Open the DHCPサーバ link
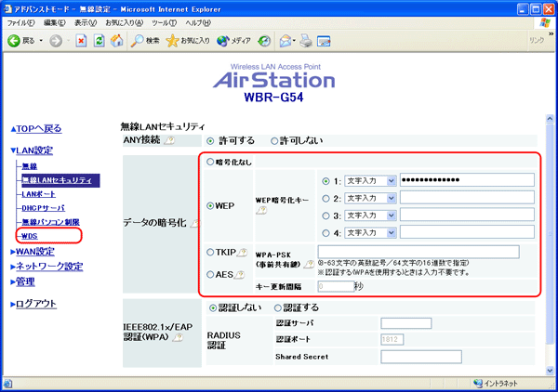This screenshot has width=558, height=392. tap(44, 208)
